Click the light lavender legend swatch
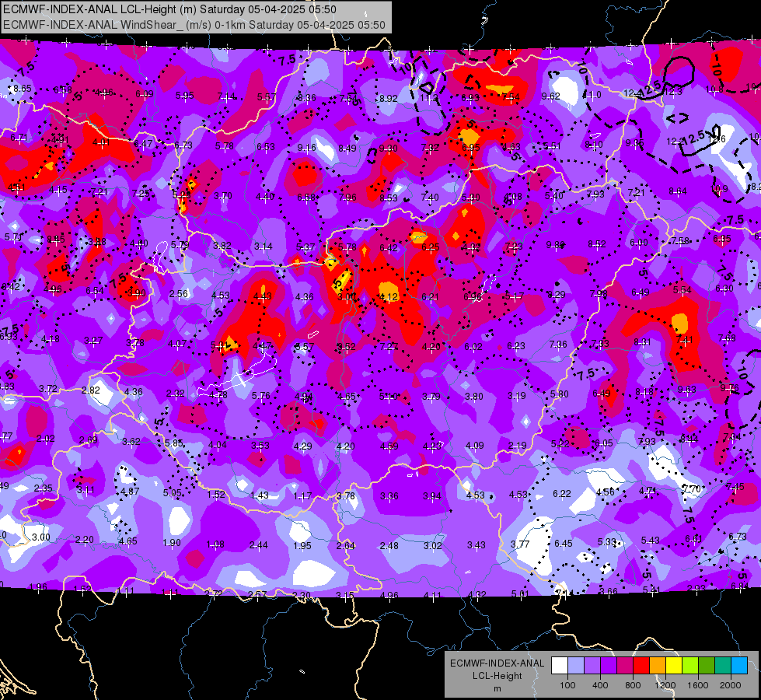761x700 pixels. (x=576, y=666)
